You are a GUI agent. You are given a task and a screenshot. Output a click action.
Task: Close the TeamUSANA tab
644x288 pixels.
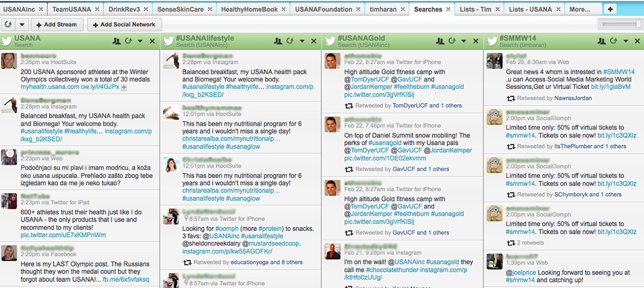pyautogui.click(x=97, y=10)
